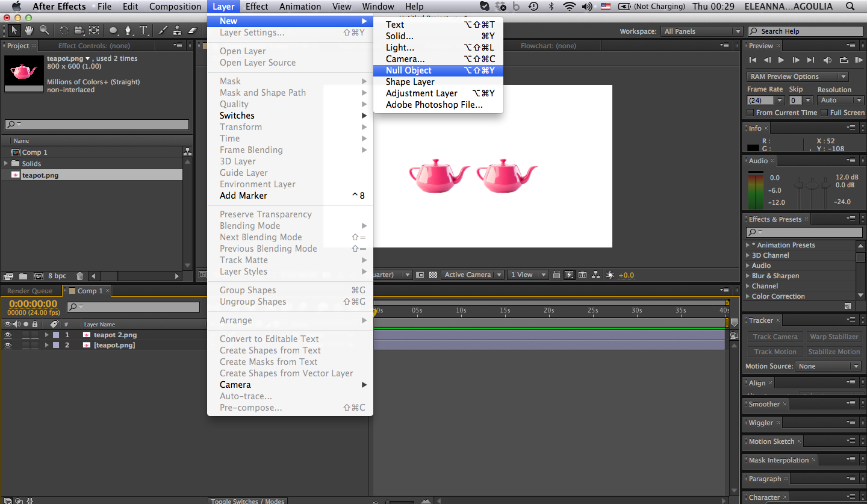867x504 pixels.
Task: Select the Type text tool
Action: (x=143, y=30)
